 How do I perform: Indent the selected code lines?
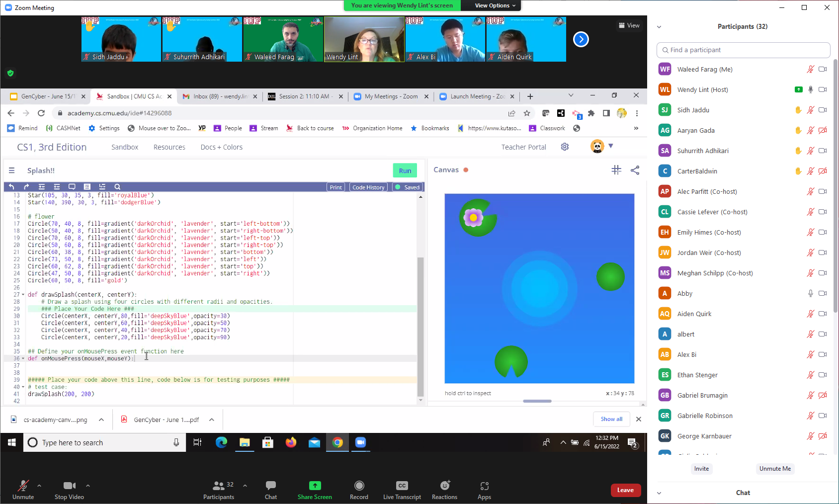coord(42,187)
